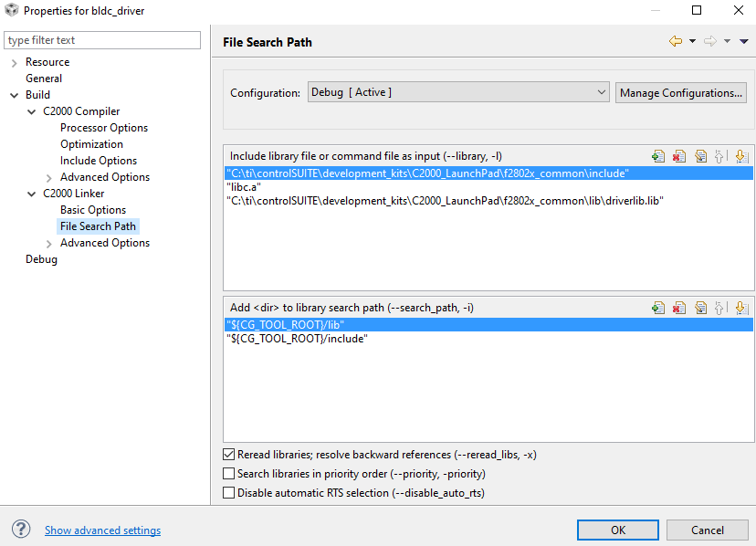Add directory to library search path
The image size is (756, 546).
point(658,308)
